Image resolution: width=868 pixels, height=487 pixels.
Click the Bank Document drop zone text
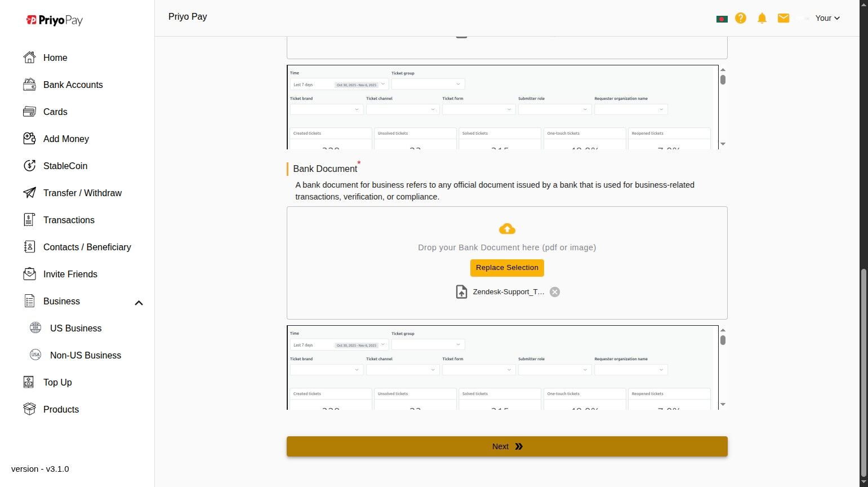(x=507, y=247)
